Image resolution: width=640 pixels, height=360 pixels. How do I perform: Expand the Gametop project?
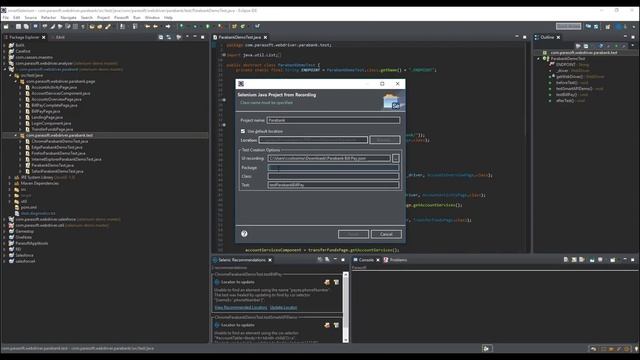[4, 231]
